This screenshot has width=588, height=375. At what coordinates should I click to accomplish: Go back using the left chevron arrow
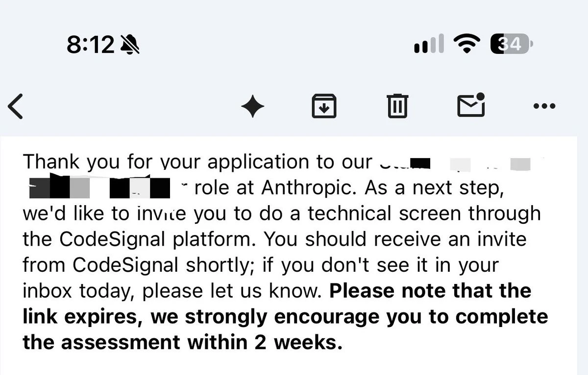pyautogui.click(x=16, y=106)
